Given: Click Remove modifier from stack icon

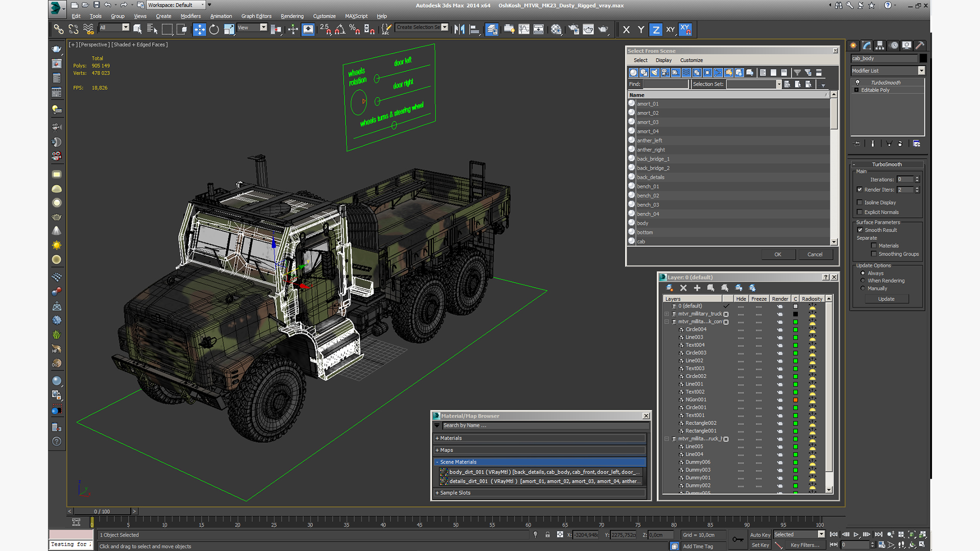Looking at the screenshot, I should click(x=899, y=144).
